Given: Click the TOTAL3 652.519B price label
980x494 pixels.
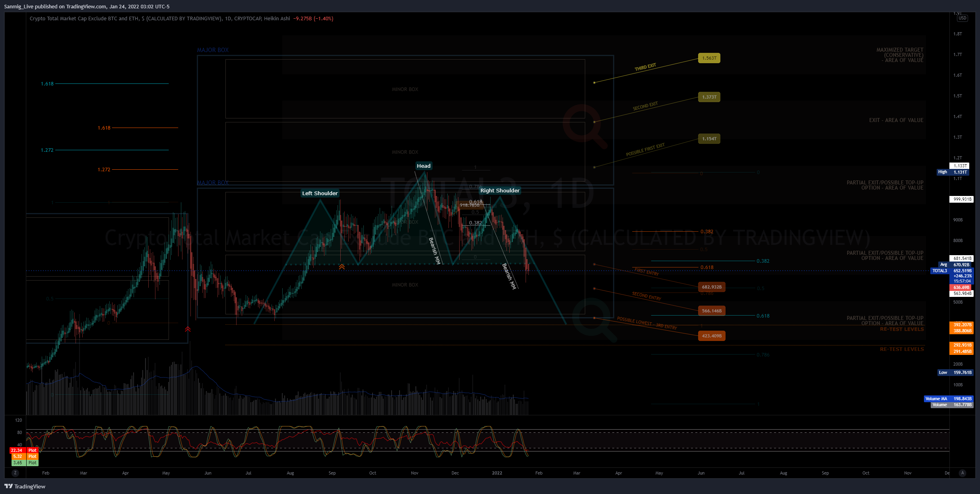Looking at the screenshot, I should click(952, 271).
